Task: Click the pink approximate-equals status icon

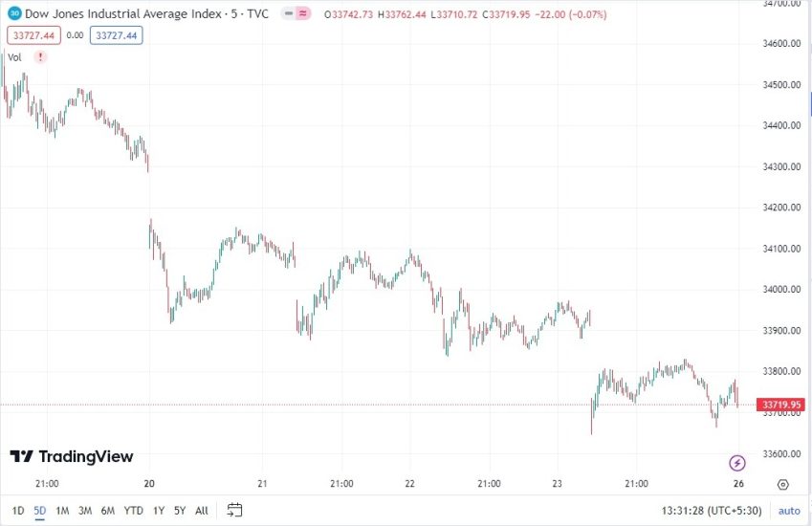Action: (x=303, y=14)
